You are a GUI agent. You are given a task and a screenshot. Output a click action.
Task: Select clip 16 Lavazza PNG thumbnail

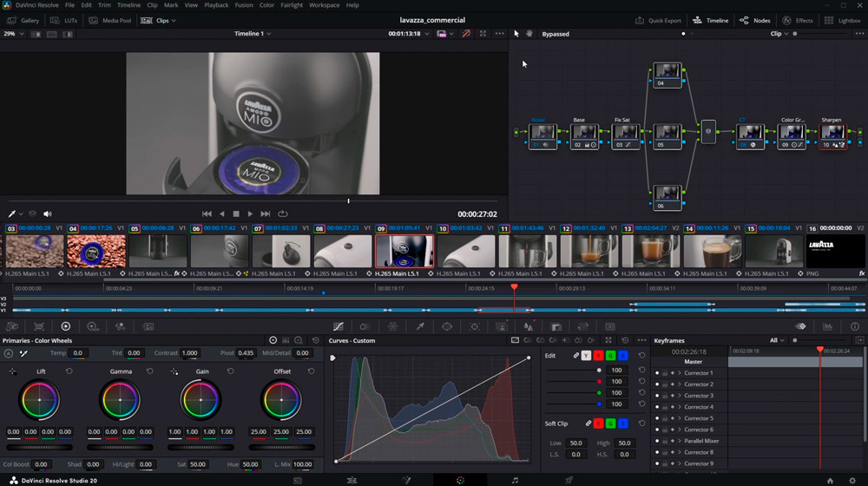(x=835, y=252)
